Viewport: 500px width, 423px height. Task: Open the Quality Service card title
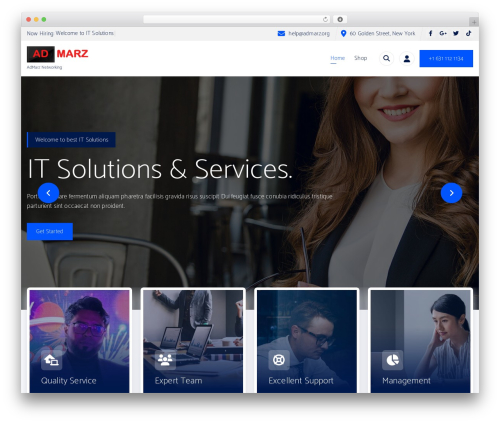[x=68, y=381]
